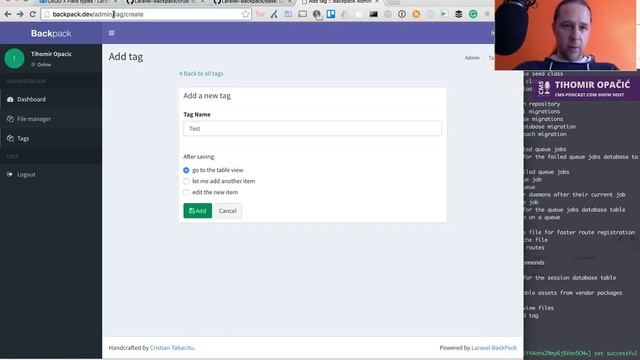Click the Add tag page heading
This screenshot has height=360, width=640.
click(126, 57)
